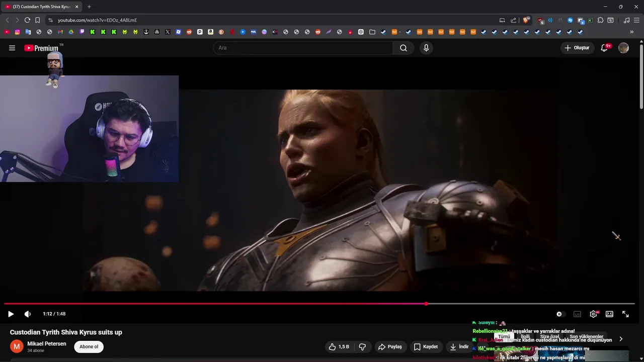
Task: Open the Netflix bookmark
Action: point(232,32)
